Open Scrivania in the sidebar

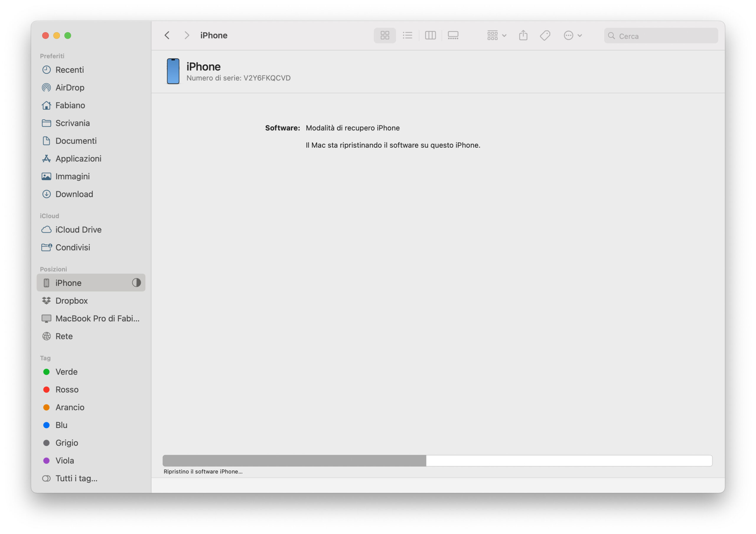pyautogui.click(x=91, y=123)
